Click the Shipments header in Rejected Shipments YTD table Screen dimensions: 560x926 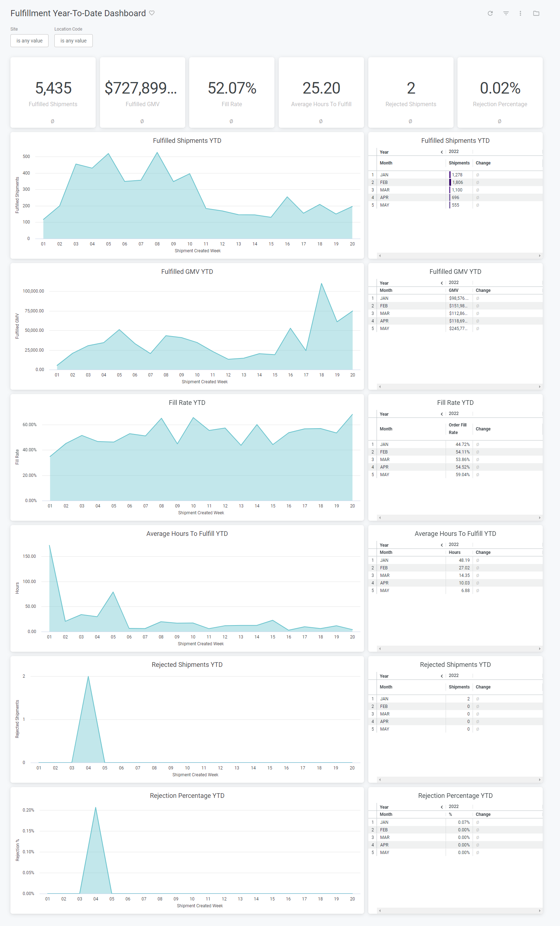click(459, 687)
